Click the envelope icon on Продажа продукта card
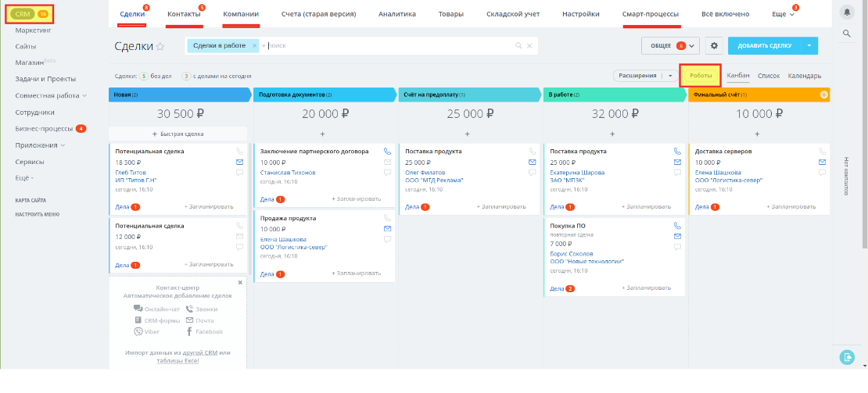Screen dimensions: 868x393 click(x=387, y=228)
